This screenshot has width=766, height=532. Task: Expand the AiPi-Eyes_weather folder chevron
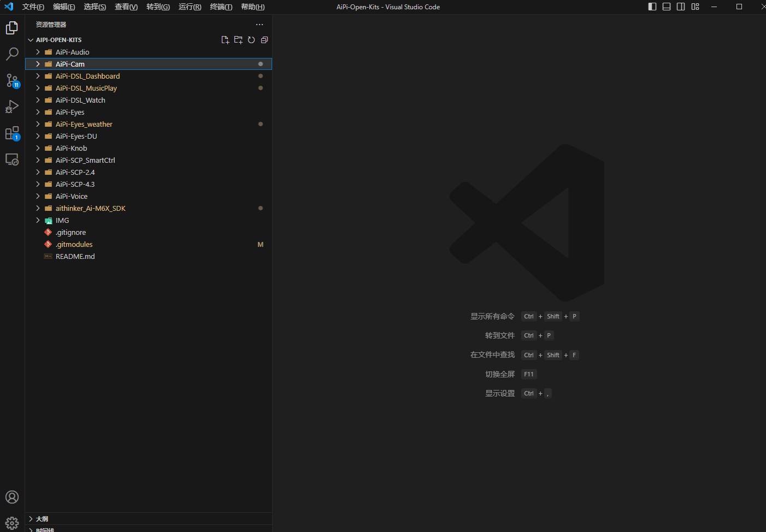38,124
